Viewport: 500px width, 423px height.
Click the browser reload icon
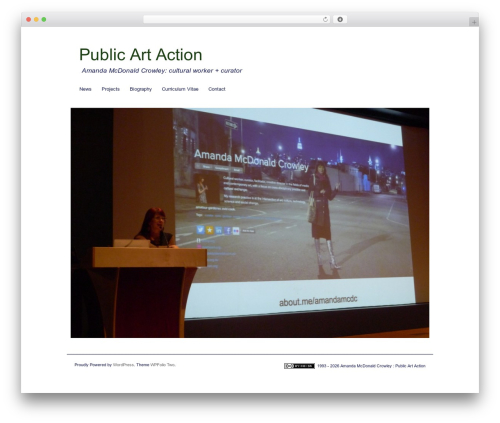325,20
